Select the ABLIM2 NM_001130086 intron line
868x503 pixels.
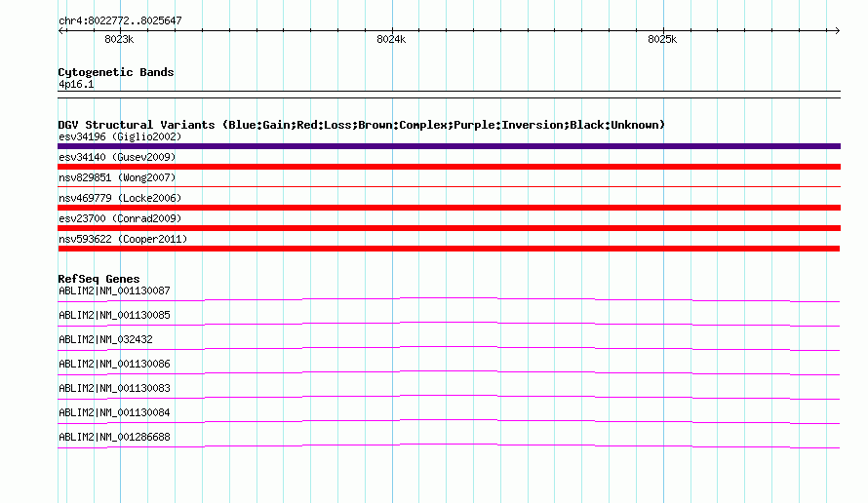click(x=449, y=373)
